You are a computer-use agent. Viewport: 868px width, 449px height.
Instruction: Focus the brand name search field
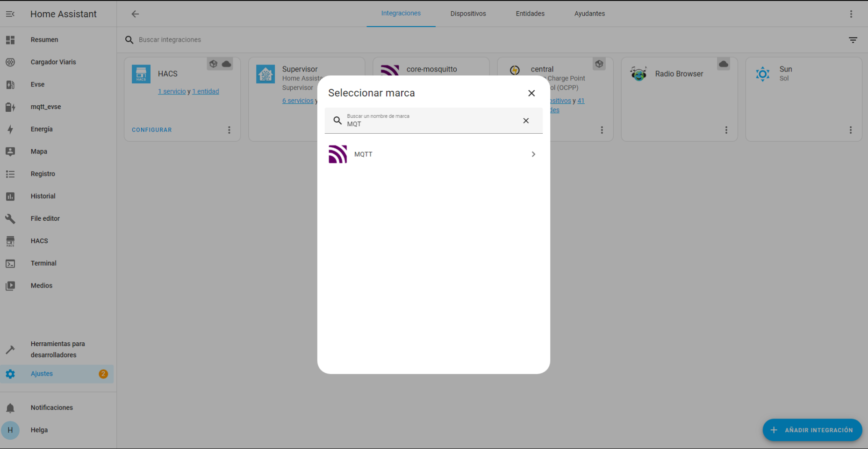[x=434, y=121]
